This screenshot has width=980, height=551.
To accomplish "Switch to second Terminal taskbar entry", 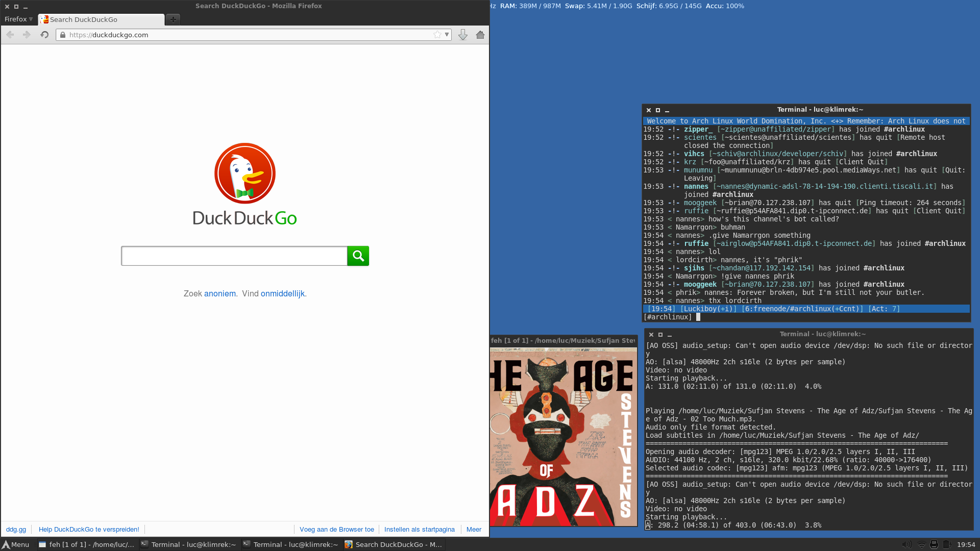I will [291, 544].
